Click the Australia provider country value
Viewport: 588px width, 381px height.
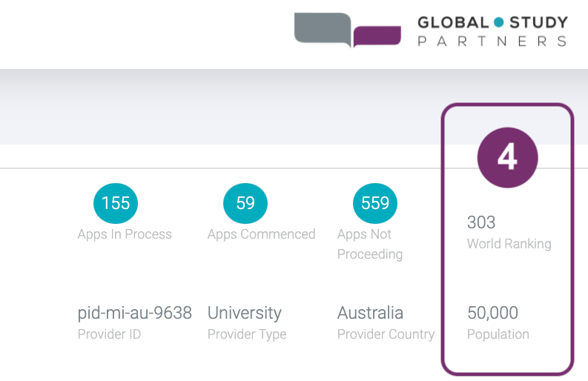click(x=370, y=312)
